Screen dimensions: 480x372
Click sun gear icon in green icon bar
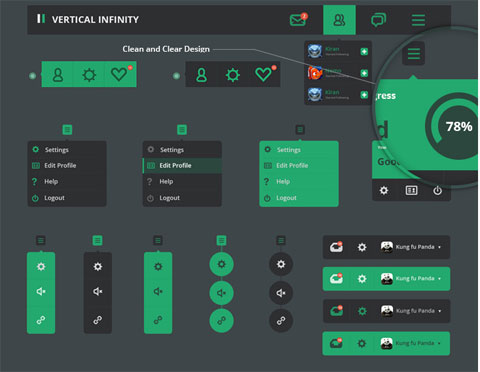89,75
